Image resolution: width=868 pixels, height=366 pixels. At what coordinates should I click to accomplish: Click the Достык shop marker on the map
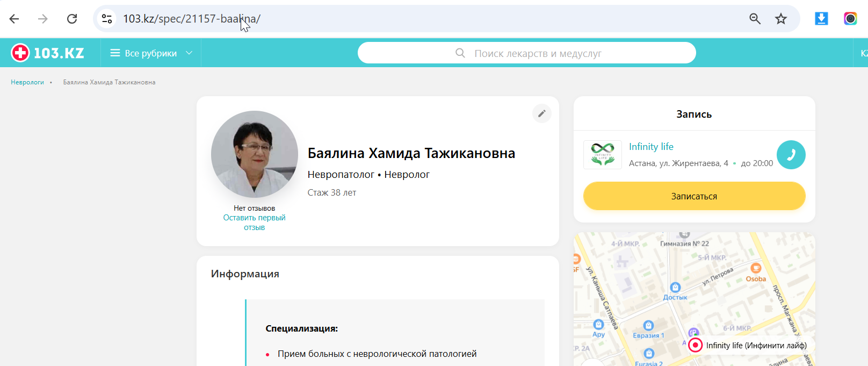point(675,288)
